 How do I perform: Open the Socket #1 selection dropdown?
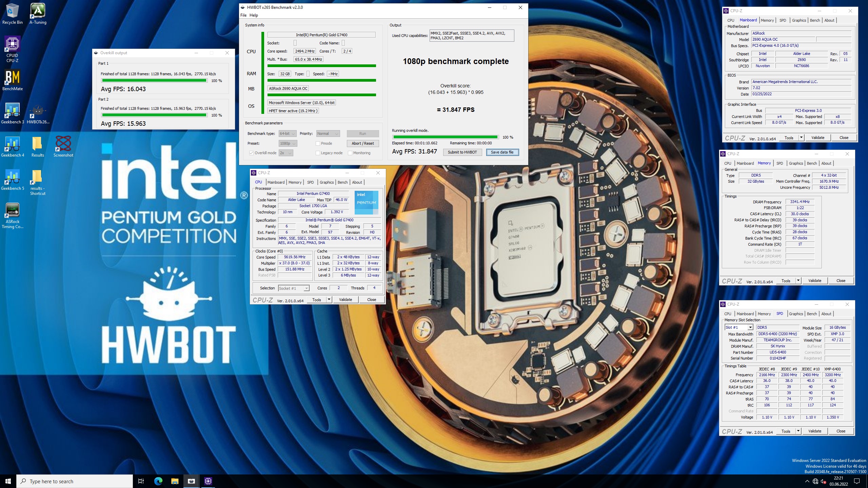click(294, 288)
